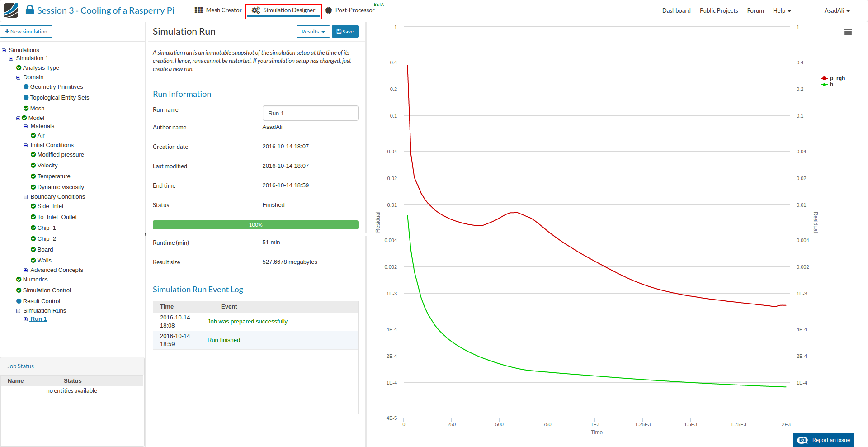Click 'Job was prepared successfully.' event text
Image resolution: width=868 pixels, height=447 pixels.
[248, 322]
